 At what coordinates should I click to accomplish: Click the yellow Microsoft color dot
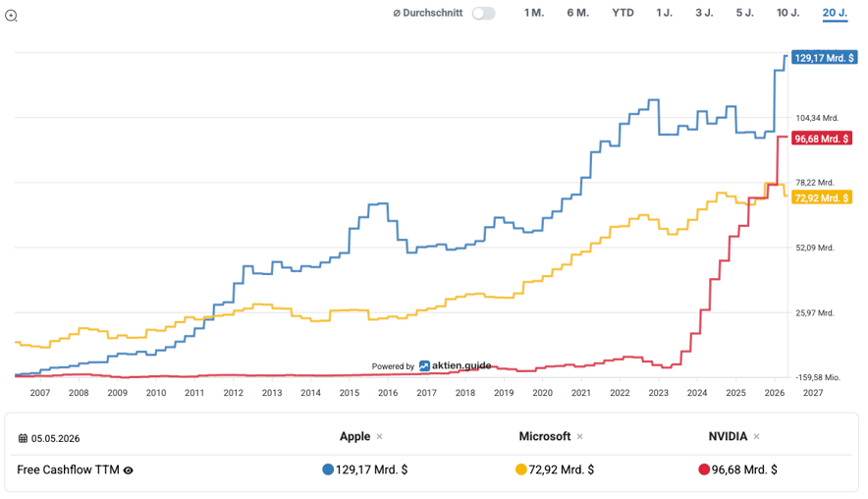click(x=521, y=470)
